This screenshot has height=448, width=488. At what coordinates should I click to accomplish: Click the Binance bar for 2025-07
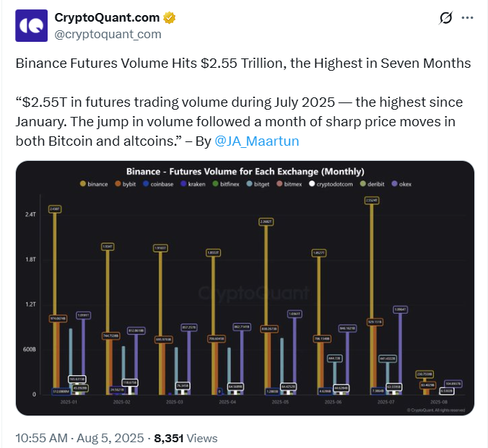pos(371,296)
